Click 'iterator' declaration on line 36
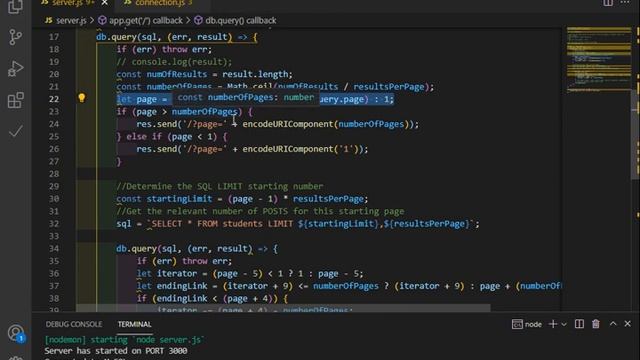This screenshot has height=360, width=640. [x=177, y=273]
